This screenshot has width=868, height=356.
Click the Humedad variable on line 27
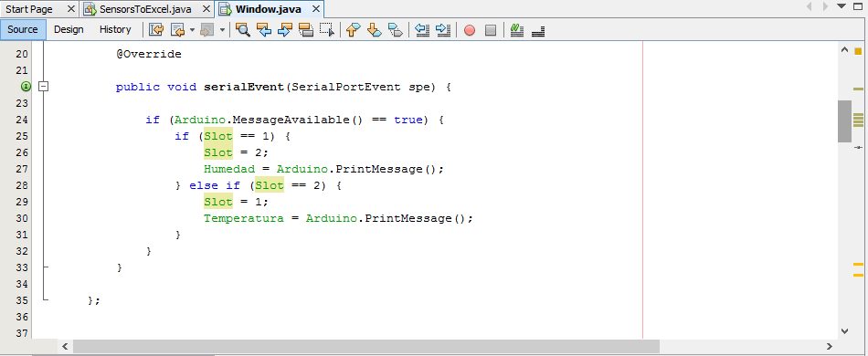tap(229, 169)
